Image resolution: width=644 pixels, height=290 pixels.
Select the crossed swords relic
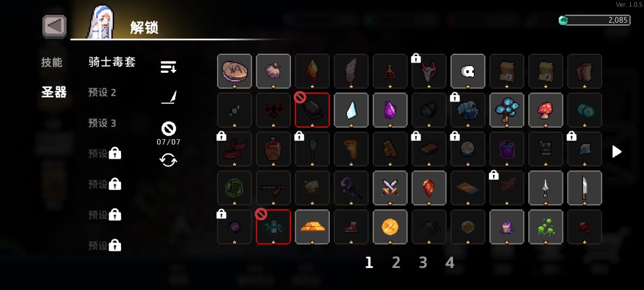point(390,188)
